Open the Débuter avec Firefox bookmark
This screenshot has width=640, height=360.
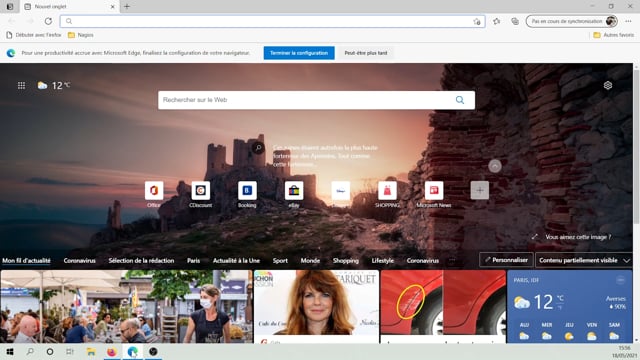point(33,35)
